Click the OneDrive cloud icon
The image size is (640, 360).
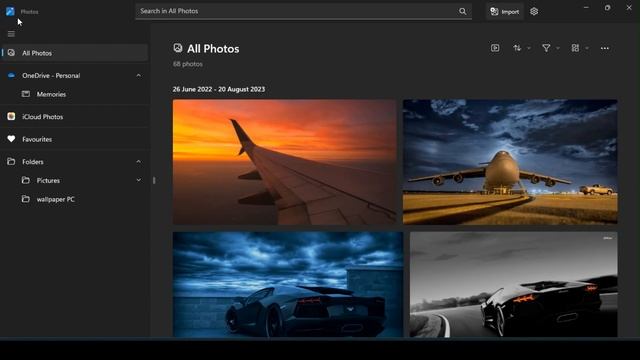point(11,76)
